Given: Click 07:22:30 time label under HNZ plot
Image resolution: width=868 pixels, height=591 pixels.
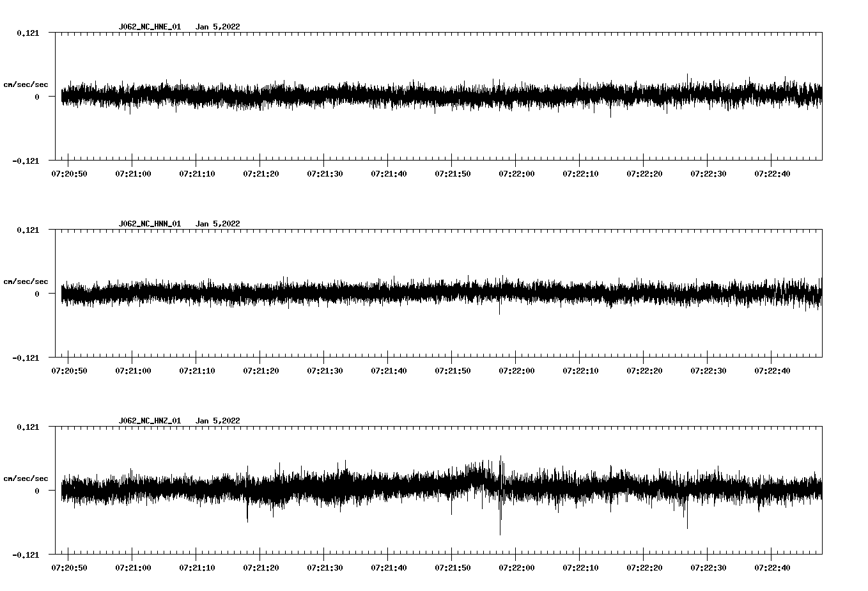Looking at the screenshot, I should point(708,567).
